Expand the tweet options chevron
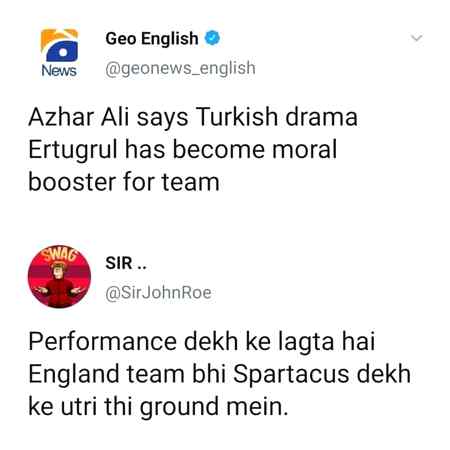 417,38
